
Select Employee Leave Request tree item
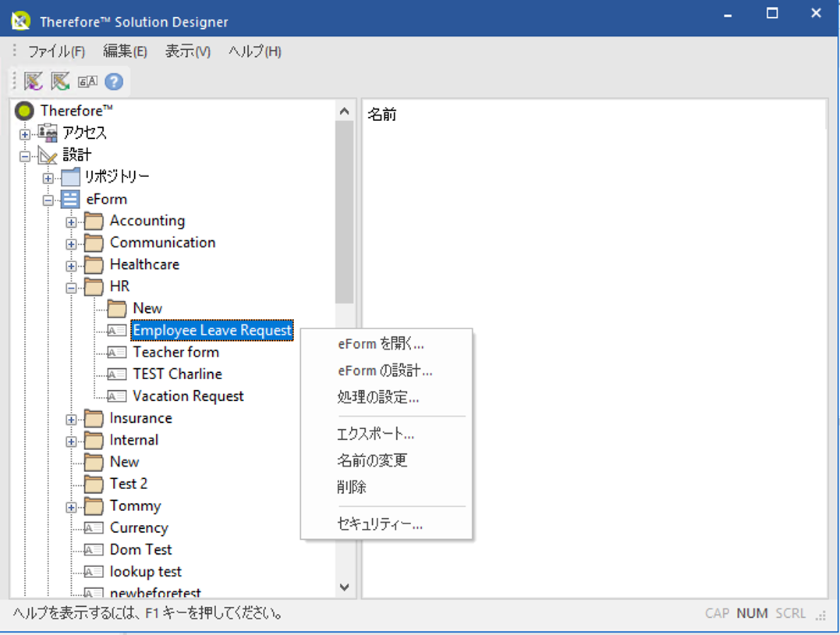coord(212,331)
